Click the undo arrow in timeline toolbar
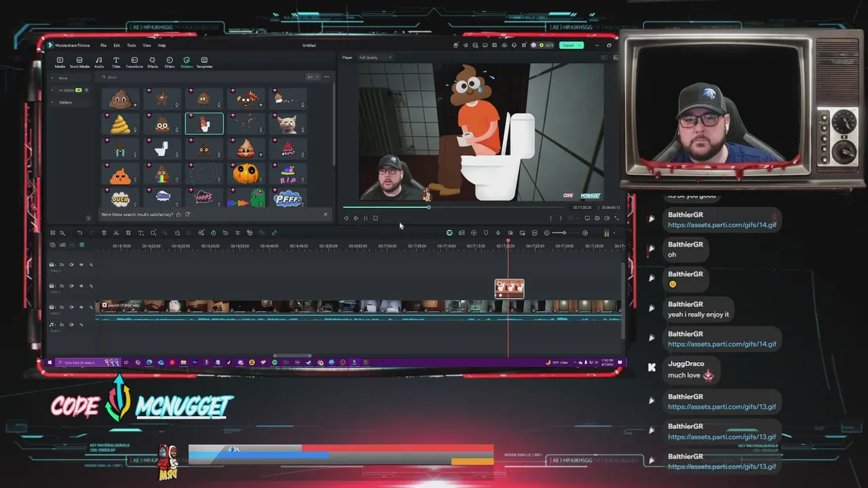 click(79, 232)
